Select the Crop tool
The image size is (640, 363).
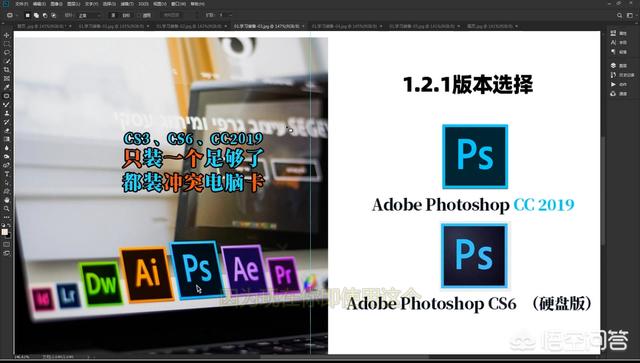tap(7, 70)
